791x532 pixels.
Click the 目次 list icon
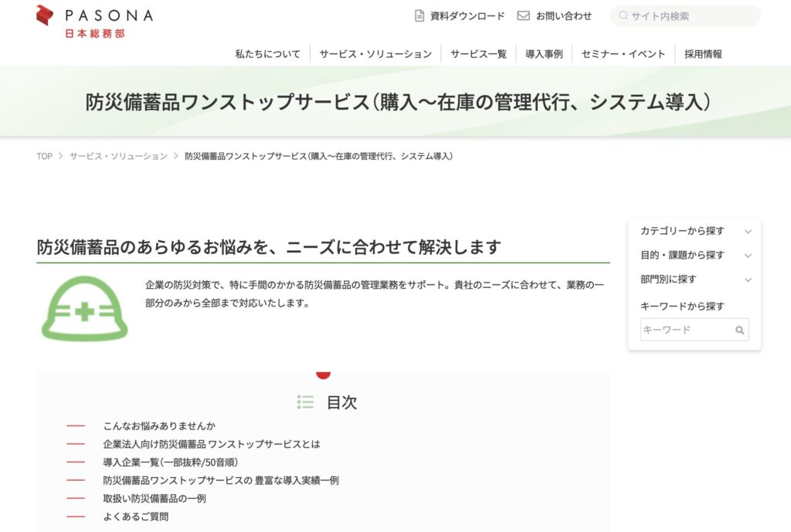305,402
